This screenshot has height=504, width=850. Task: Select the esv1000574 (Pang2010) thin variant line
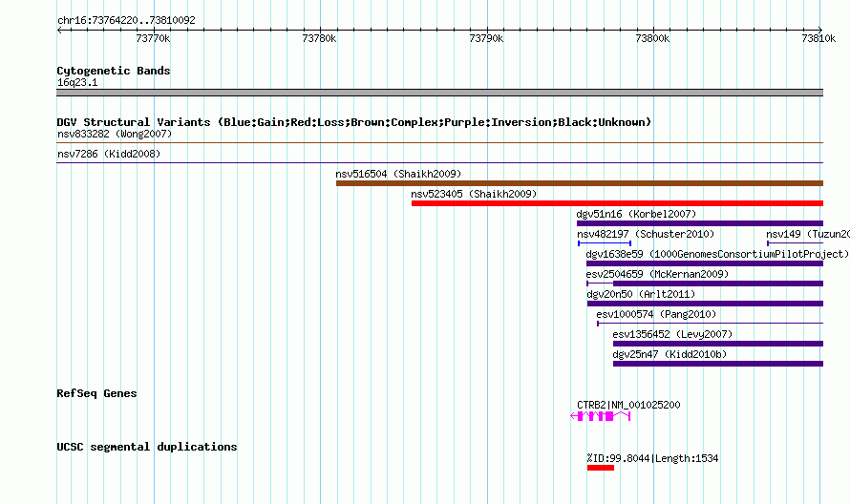coord(711,324)
